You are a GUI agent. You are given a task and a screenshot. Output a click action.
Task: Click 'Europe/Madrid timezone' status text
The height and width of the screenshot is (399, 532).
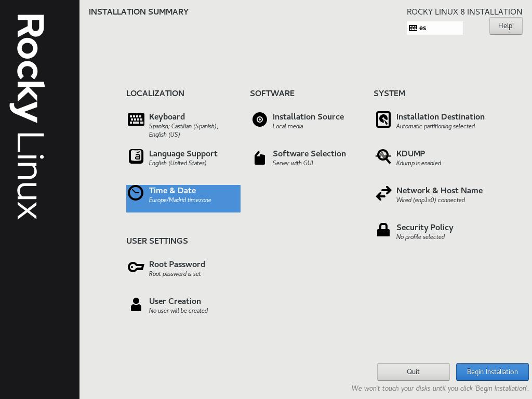click(x=180, y=200)
